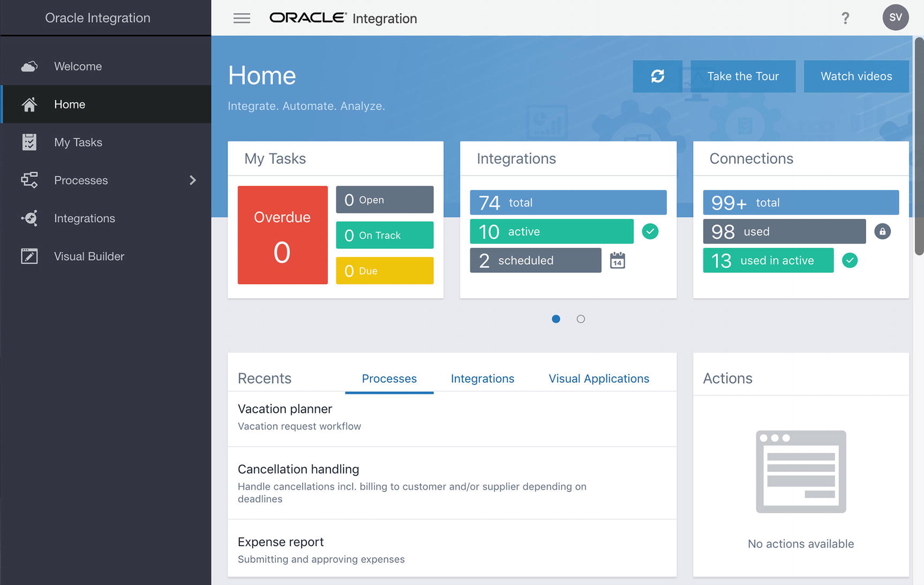Switch to the Visual Applications tab

point(599,379)
